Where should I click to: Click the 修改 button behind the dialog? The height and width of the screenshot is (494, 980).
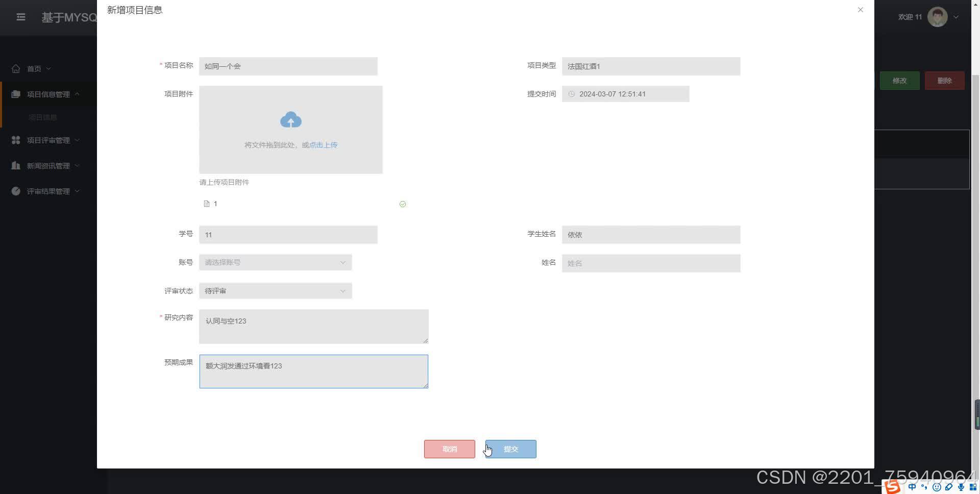coord(899,81)
